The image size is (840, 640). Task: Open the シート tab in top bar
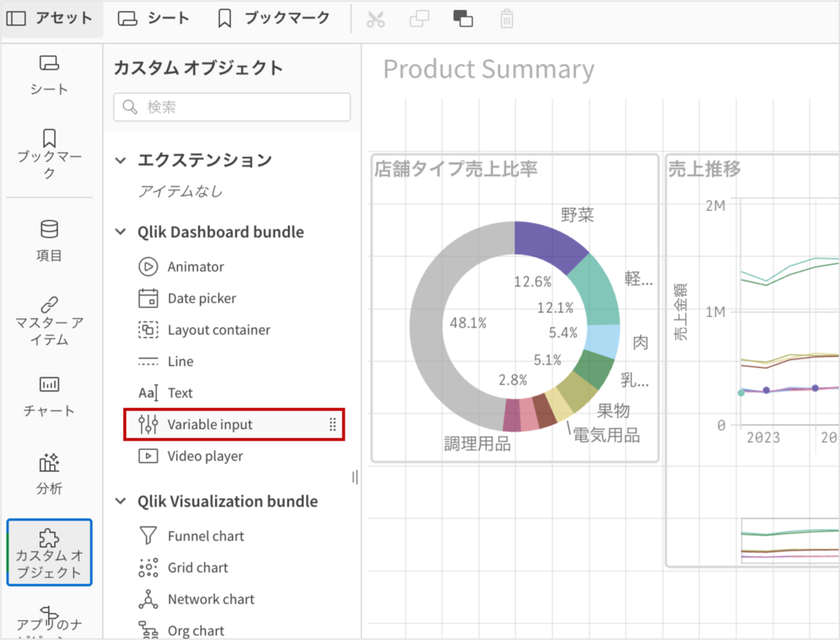tap(153, 18)
